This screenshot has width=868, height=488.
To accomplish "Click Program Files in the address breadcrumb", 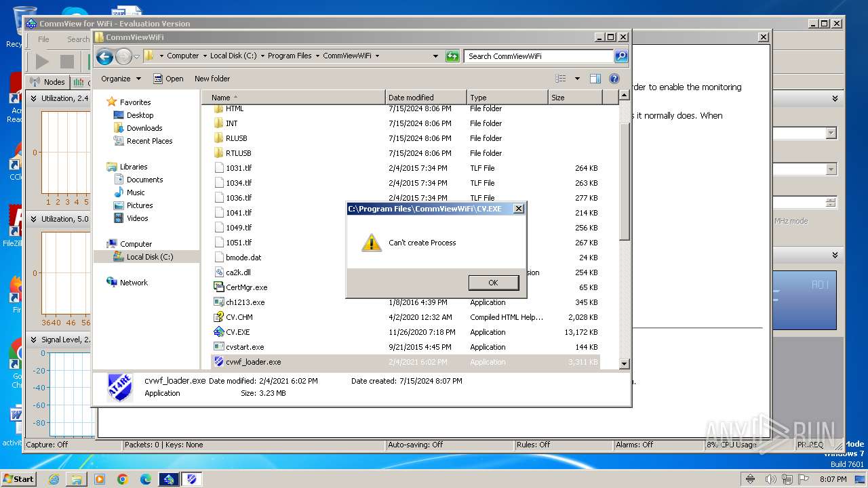I will point(290,56).
